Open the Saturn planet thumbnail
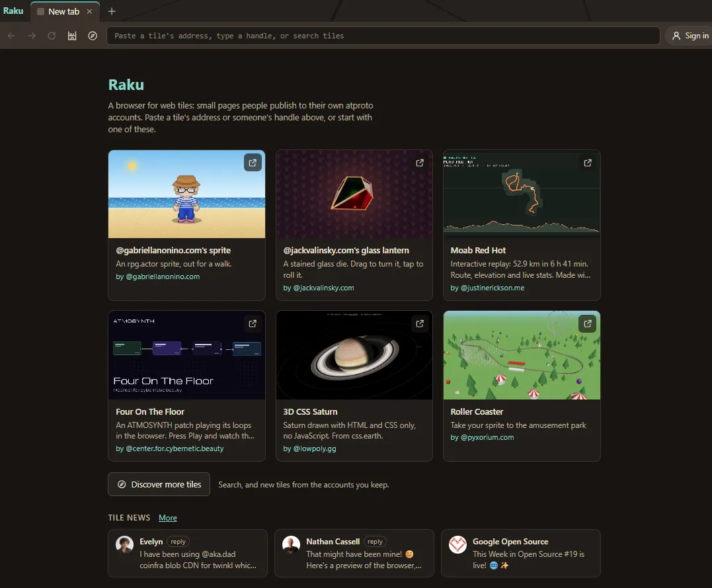 pyautogui.click(x=354, y=355)
